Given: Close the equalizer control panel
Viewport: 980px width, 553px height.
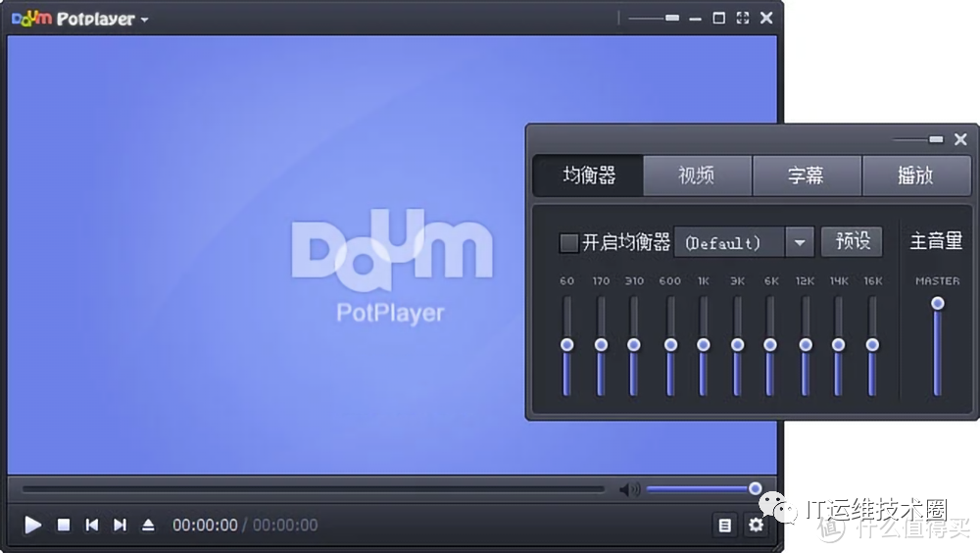Looking at the screenshot, I should click(x=960, y=139).
